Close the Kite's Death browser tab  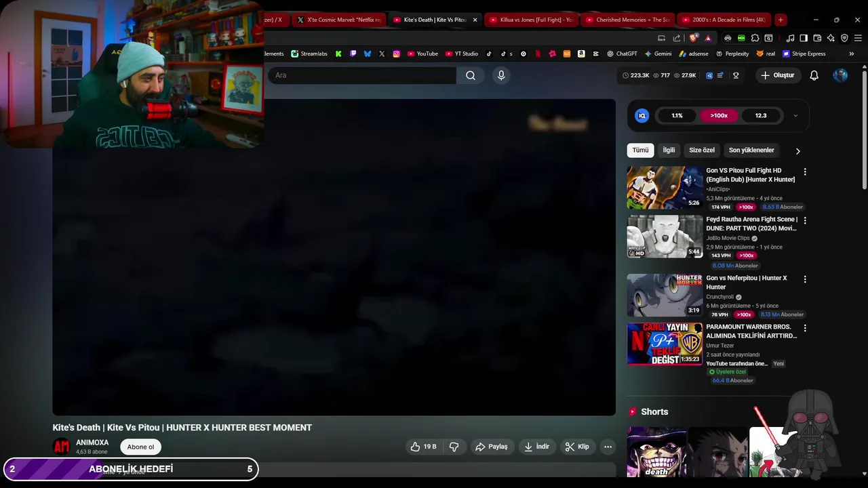click(475, 20)
